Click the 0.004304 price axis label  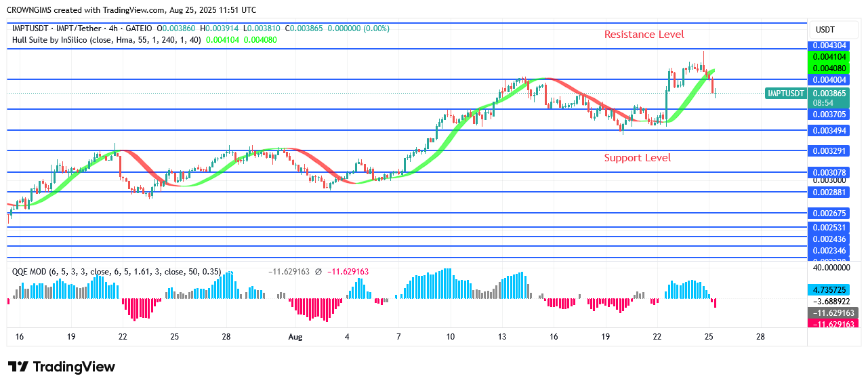tap(830, 46)
